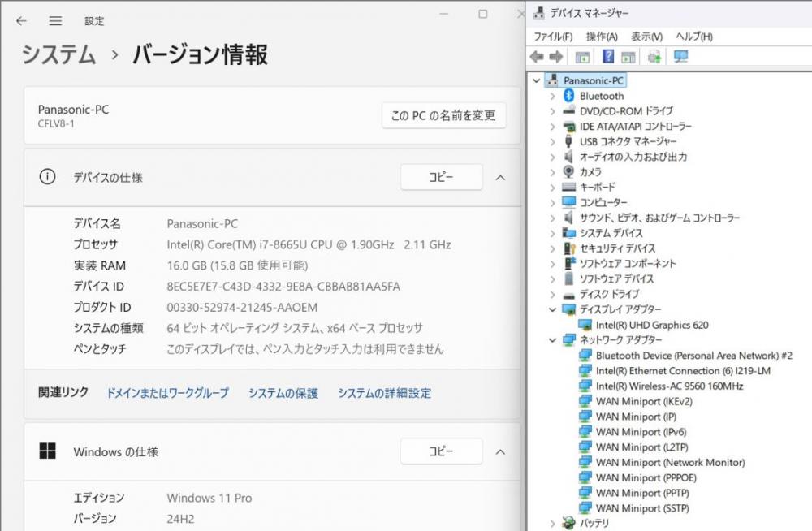Screen dimensions: 812x531
Task: Click the action pane toolbar icon beside Help
Action: [628, 57]
